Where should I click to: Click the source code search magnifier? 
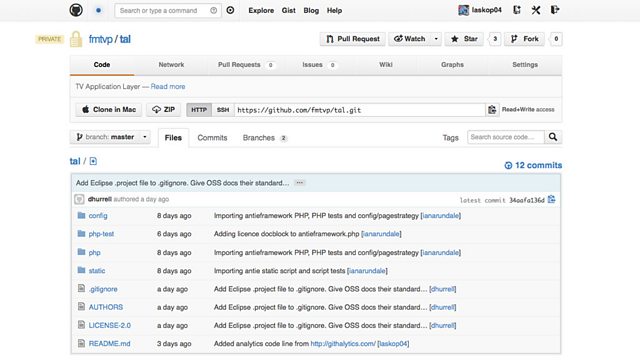pos(553,137)
